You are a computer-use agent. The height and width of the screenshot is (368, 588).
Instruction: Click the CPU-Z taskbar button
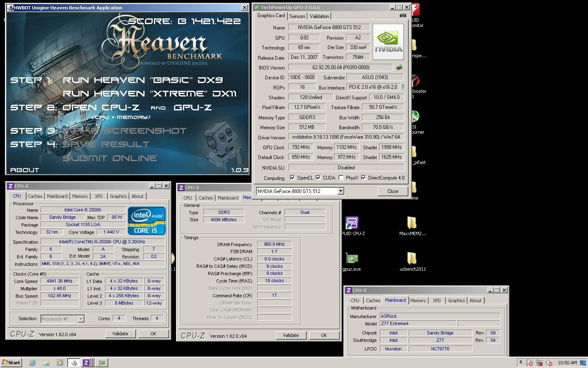pos(87,362)
